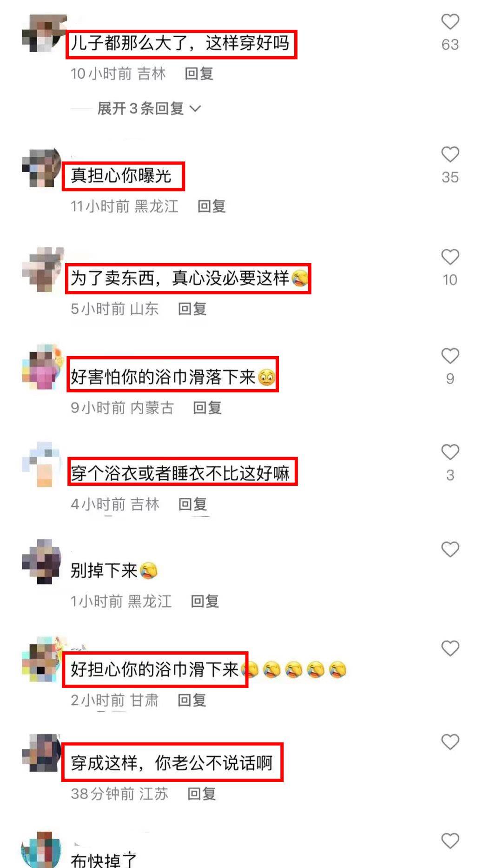Open pink avatar of 好害怕 commenter
This screenshot has width=483, height=868.
pos(42,367)
